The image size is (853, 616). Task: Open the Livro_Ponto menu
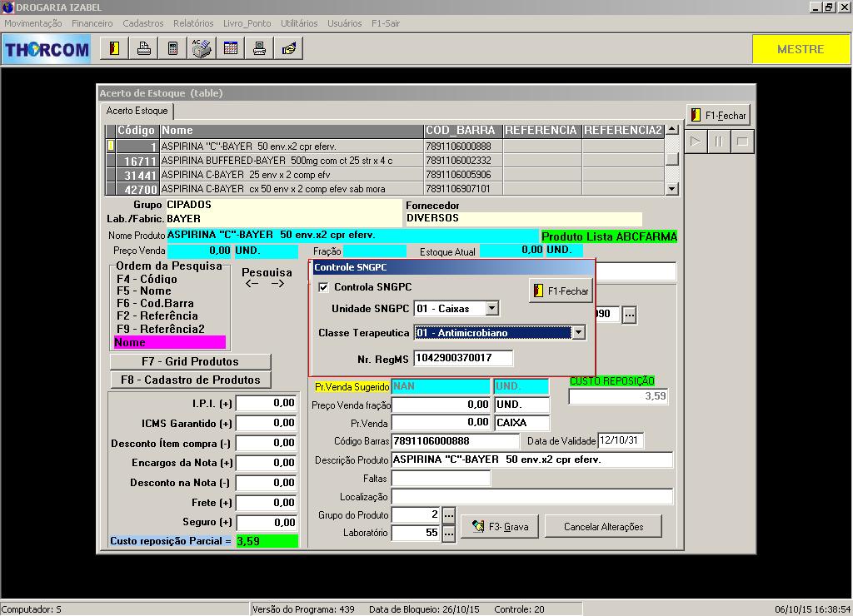[x=247, y=23]
